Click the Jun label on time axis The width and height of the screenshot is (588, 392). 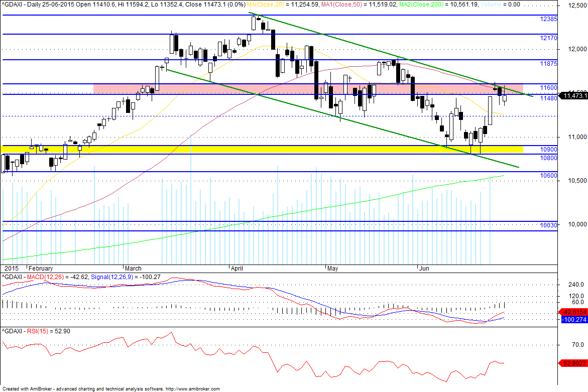click(x=424, y=269)
